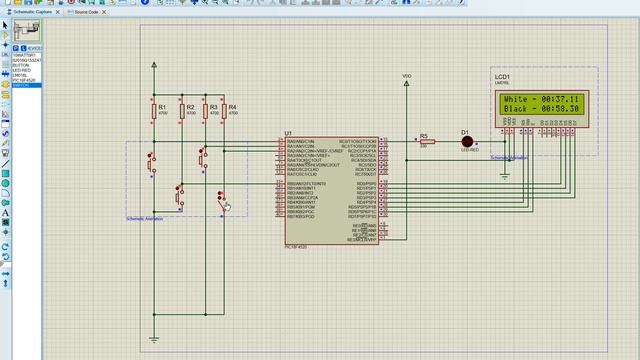Image resolution: width=640 pixels, height=360 pixels.
Task: Select the 2D Symbol tool
Action: click(5, 222)
